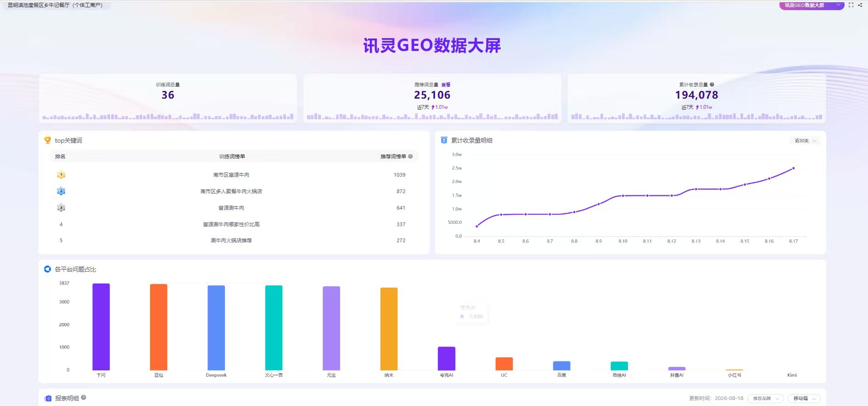Click the yellow 纳米 bar
The height and width of the screenshot is (406, 868).
point(389,329)
